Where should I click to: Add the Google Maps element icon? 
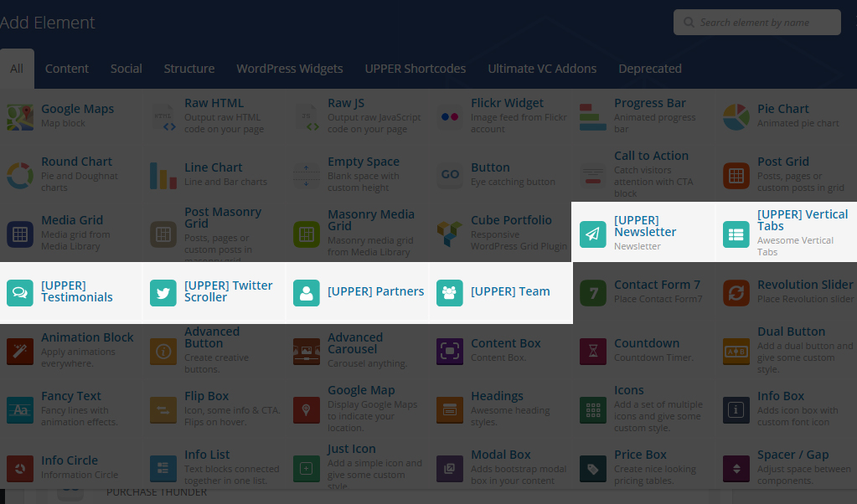[x=20, y=116]
